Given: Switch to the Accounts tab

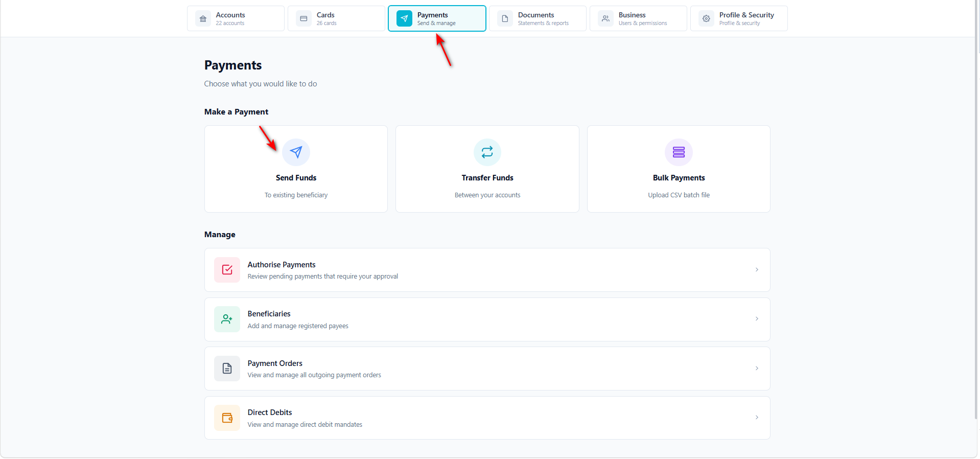Looking at the screenshot, I should pos(236,18).
